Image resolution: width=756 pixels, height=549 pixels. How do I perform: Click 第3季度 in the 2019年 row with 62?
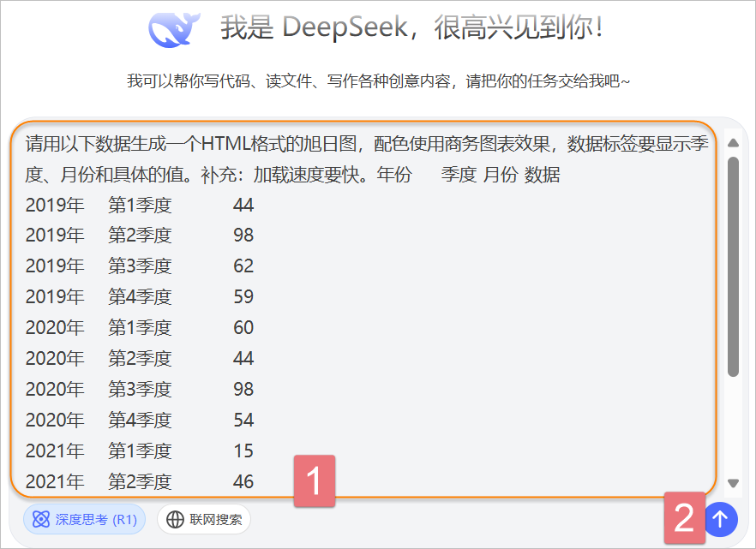140,266
